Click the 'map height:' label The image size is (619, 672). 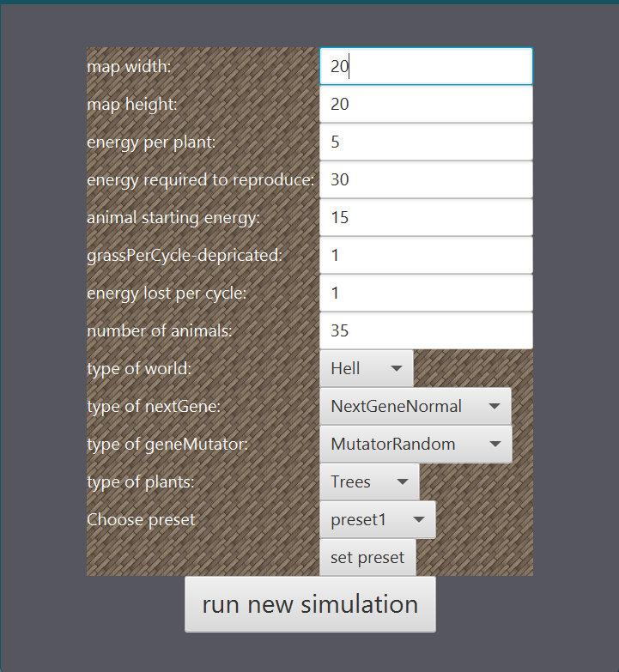point(132,104)
